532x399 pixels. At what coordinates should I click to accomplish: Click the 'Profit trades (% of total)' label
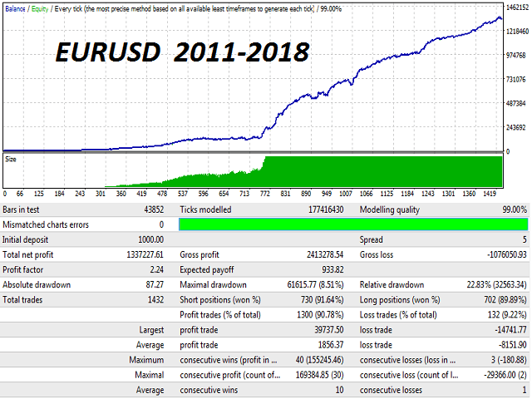click(x=220, y=315)
